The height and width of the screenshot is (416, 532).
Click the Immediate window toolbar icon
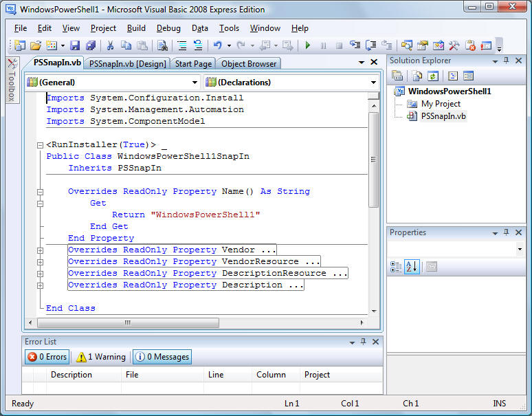(486, 45)
